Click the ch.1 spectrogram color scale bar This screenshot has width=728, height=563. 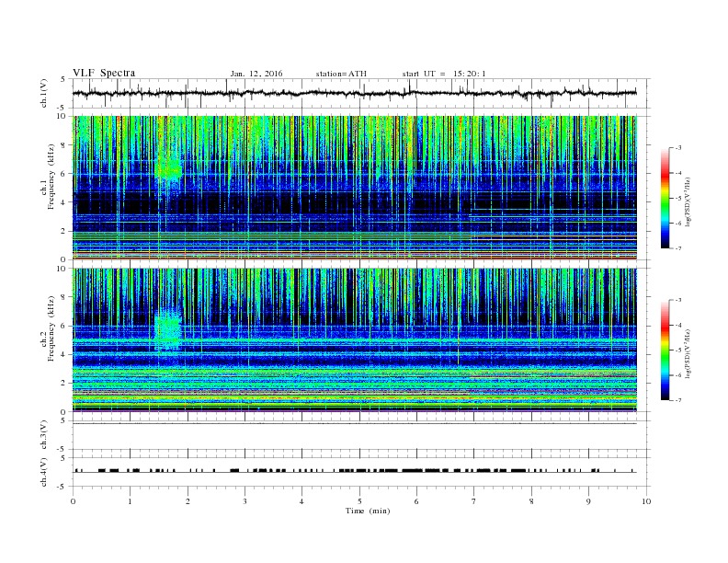point(665,198)
